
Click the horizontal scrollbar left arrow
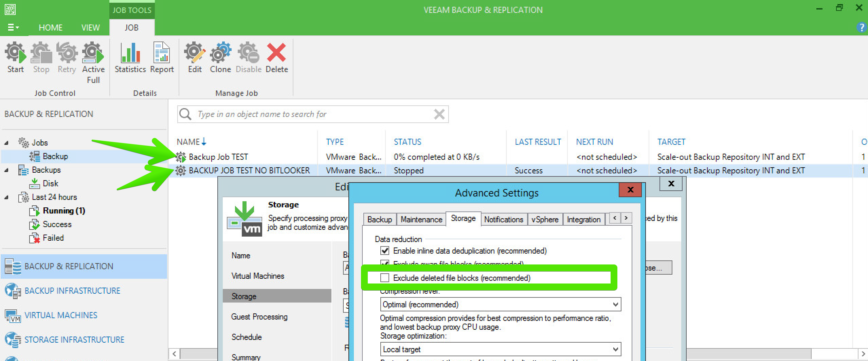coord(174,354)
